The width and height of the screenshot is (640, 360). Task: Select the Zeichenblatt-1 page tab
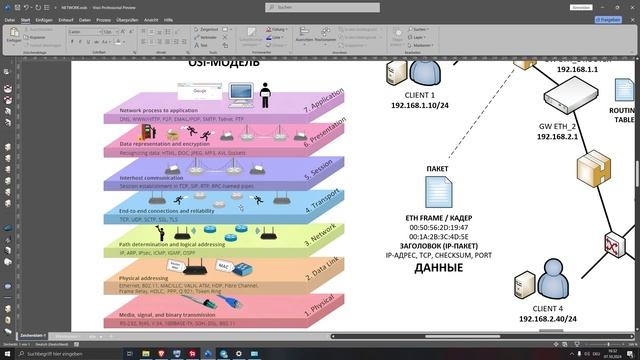coord(33,336)
